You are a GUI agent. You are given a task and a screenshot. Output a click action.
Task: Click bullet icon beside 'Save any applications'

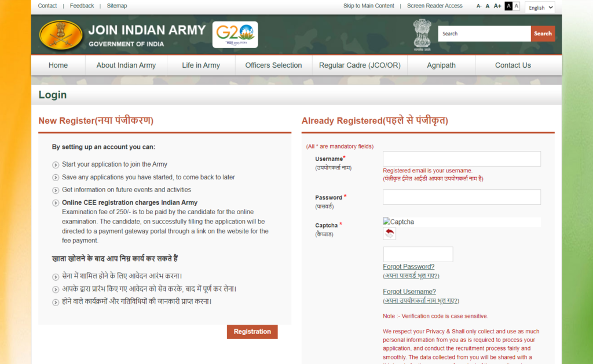[56, 177]
